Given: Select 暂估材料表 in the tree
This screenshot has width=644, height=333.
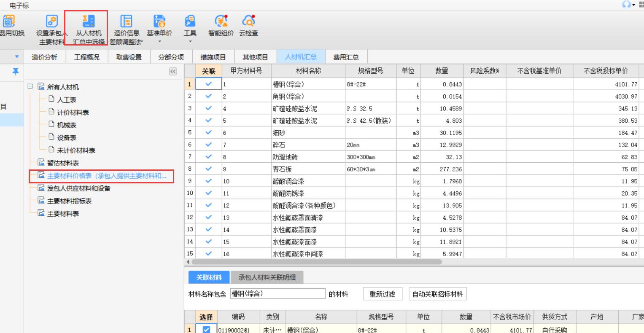Looking at the screenshot, I should click(x=63, y=163).
